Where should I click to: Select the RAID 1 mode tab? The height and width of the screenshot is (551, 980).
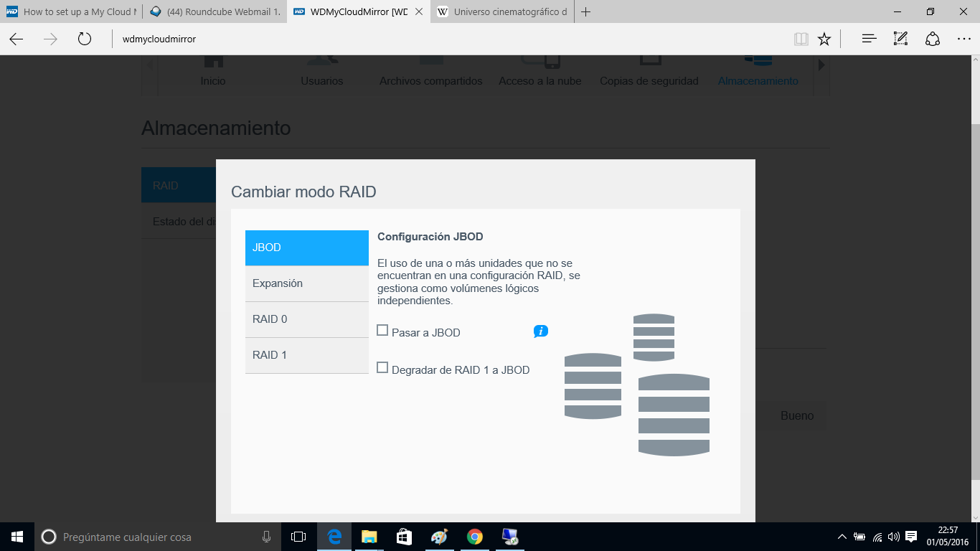pyautogui.click(x=306, y=355)
